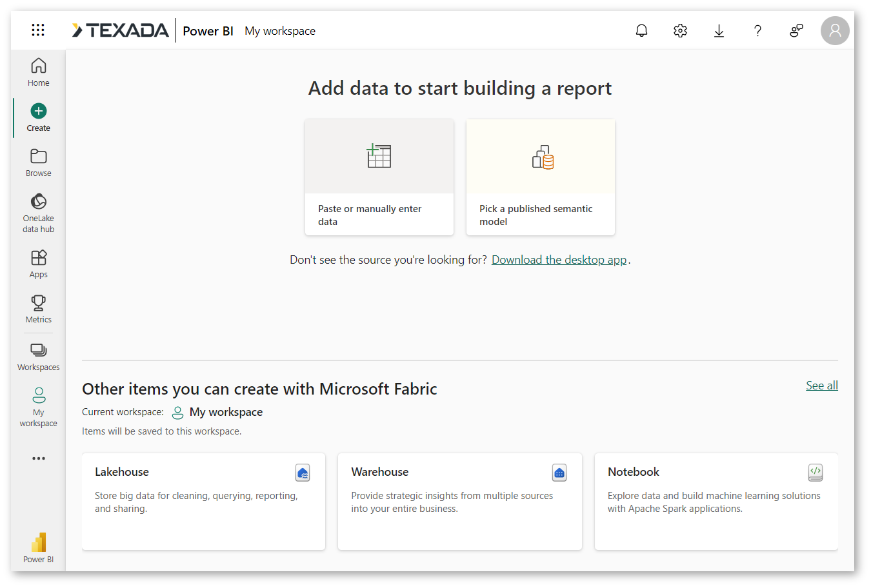
Task: Click the sidebar more options ellipsis
Action: 39,458
